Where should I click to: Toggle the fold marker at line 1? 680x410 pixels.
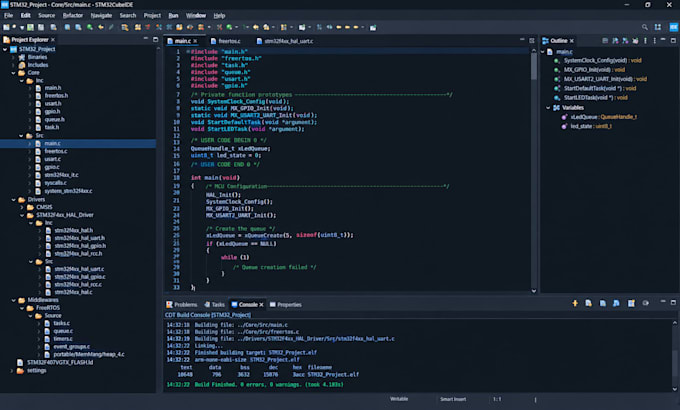[x=188, y=51]
